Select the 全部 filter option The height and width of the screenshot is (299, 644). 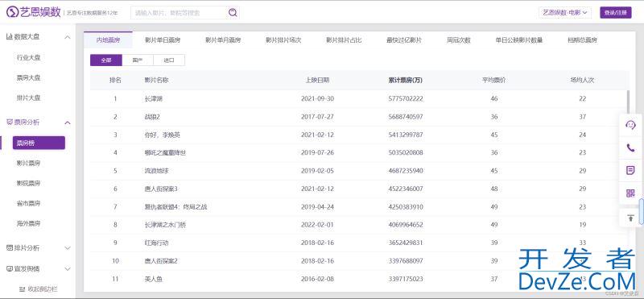(x=106, y=60)
